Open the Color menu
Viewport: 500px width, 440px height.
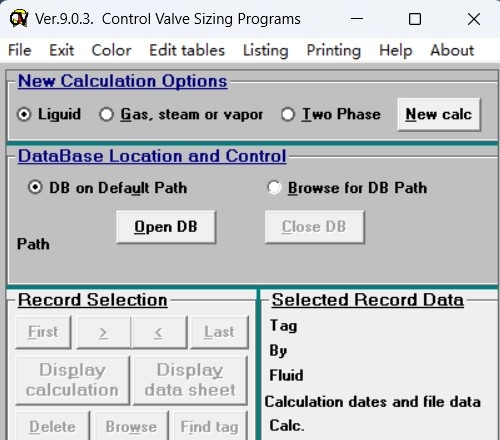tap(111, 50)
